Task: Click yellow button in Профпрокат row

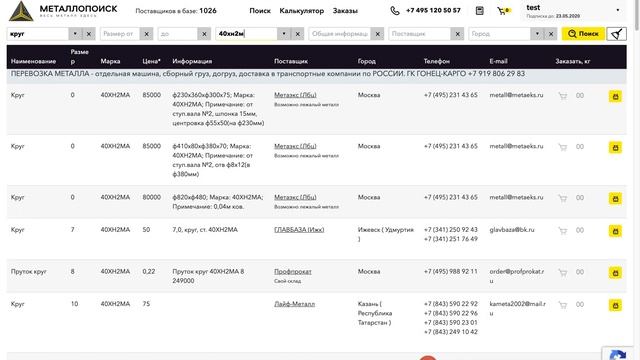Action: [616, 273]
